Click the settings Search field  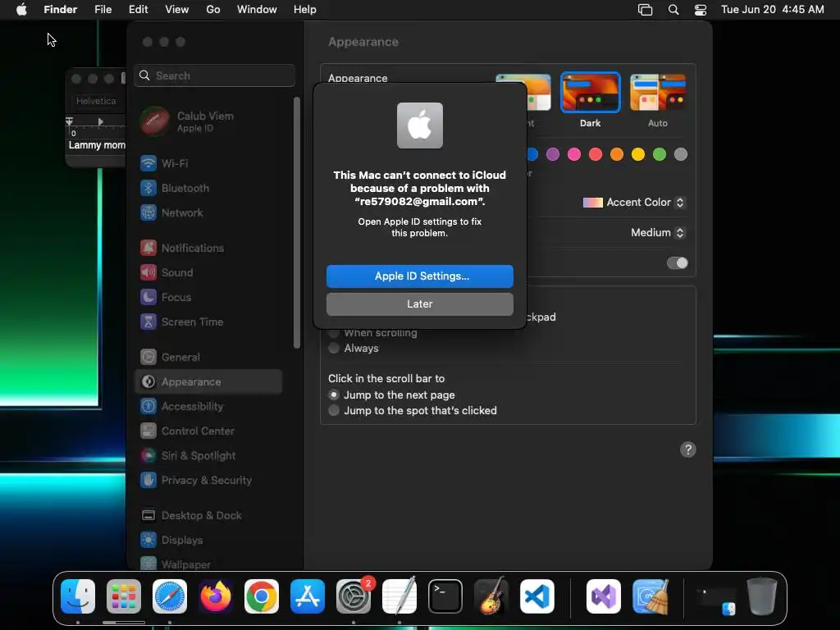click(x=215, y=75)
